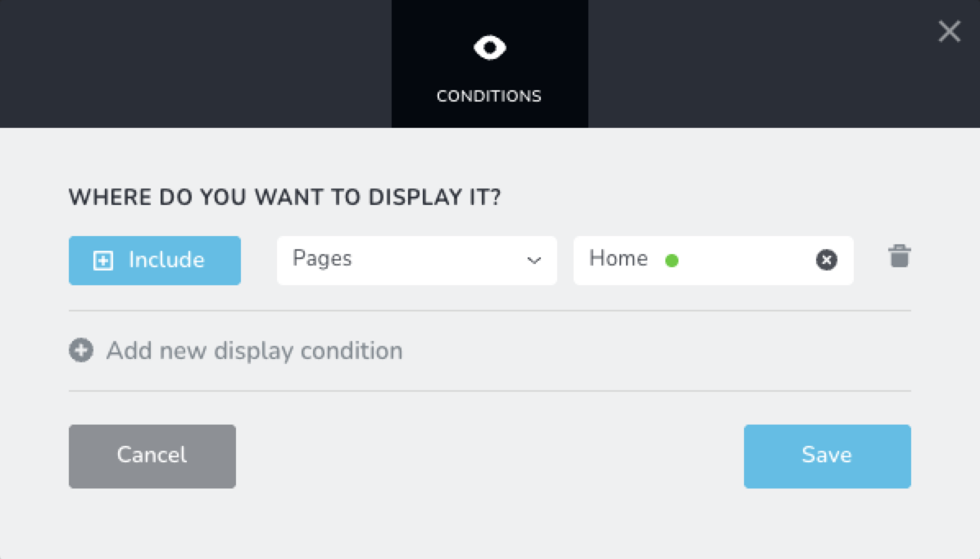Clear the Home selection with the x icon
This screenshot has height=559, width=980.
pos(826,261)
